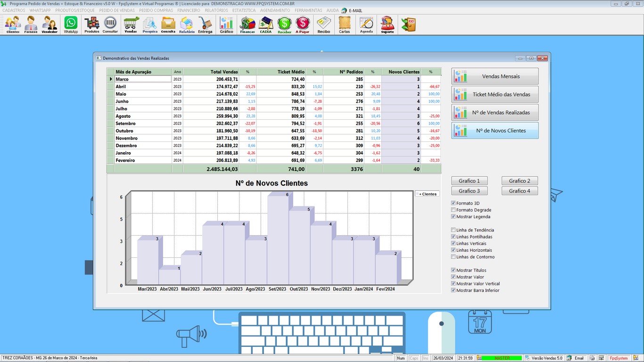The image size is (644, 362).
Task: Open the FERRAMENTAS menu
Action: click(308, 10)
